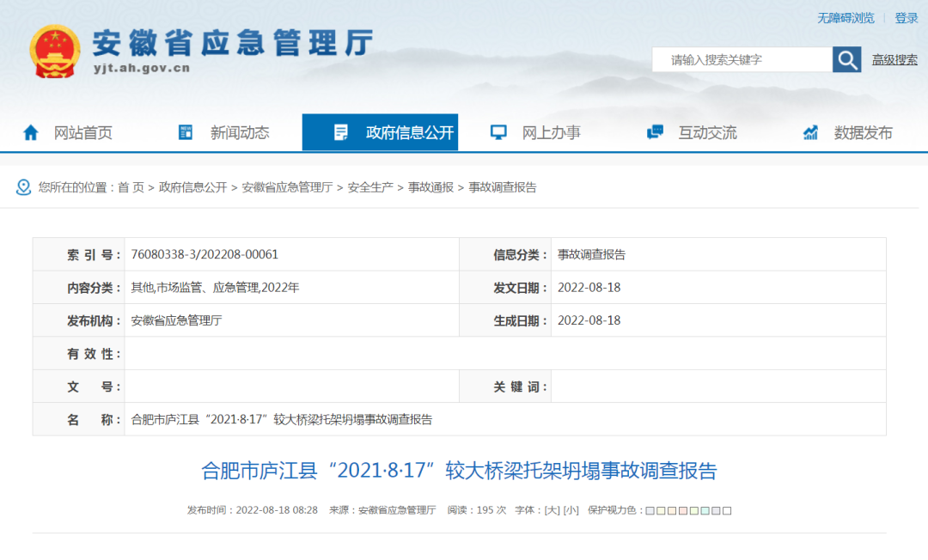Go to 安徽省应急管理厅 in the breadcrumb
Image resolution: width=928 pixels, height=560 pixels.
coord(287,187)
